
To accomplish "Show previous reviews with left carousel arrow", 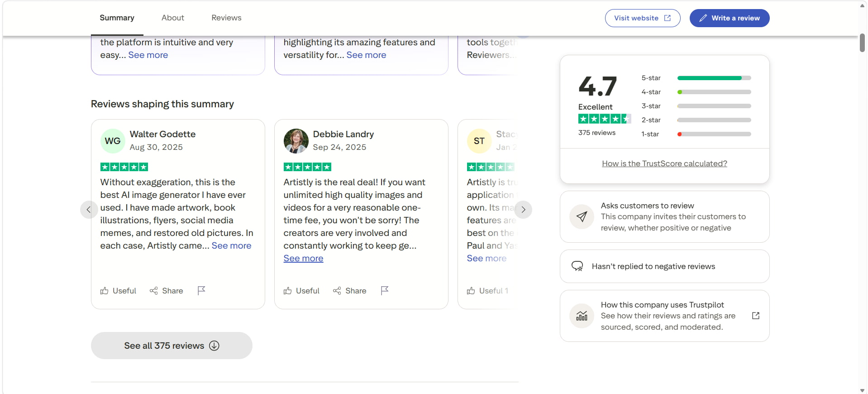I will click(x=89, y=210).
